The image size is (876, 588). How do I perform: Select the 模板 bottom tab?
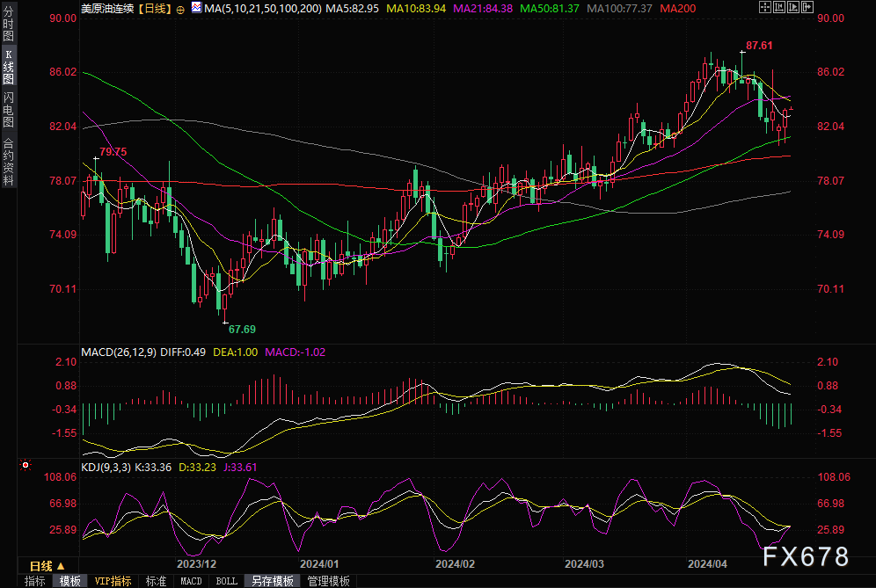(69, 581)
